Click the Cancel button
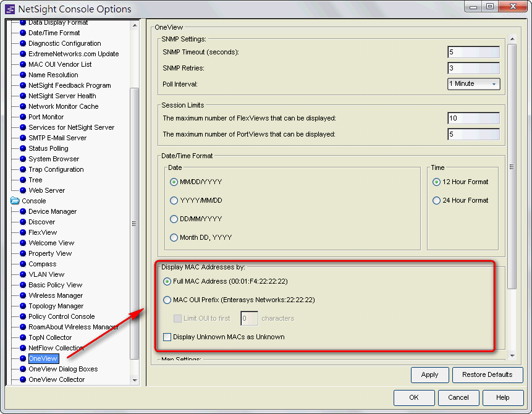 (458, 398)
